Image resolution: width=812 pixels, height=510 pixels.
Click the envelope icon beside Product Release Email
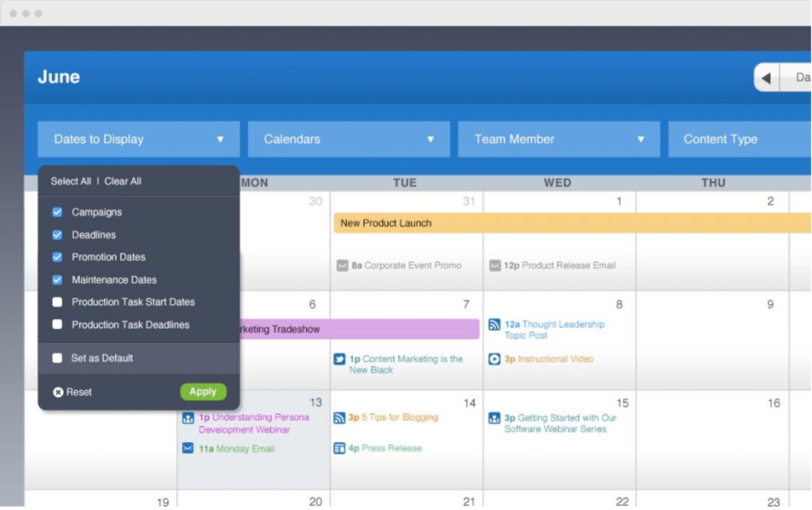point(495,266)
